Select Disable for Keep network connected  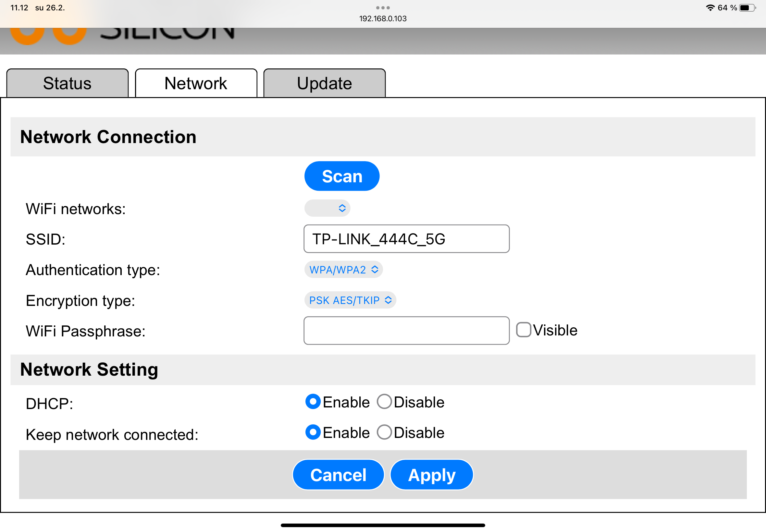pyautogui.click(x=384, y=432)
